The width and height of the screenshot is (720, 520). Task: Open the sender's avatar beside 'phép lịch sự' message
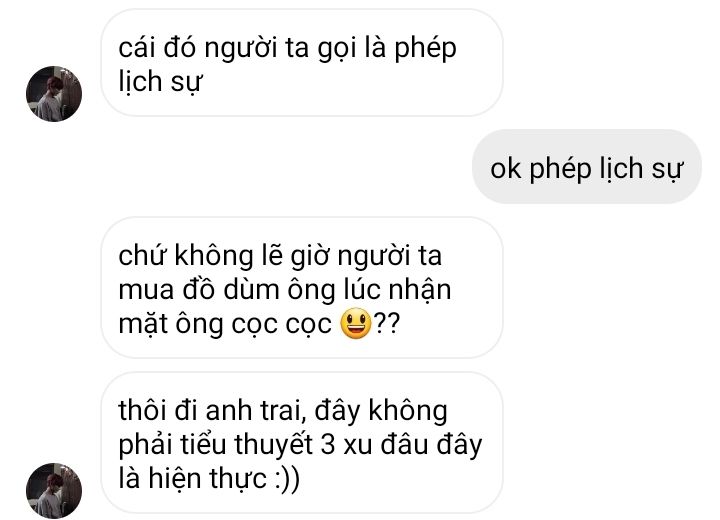click(x=54, y=94)
